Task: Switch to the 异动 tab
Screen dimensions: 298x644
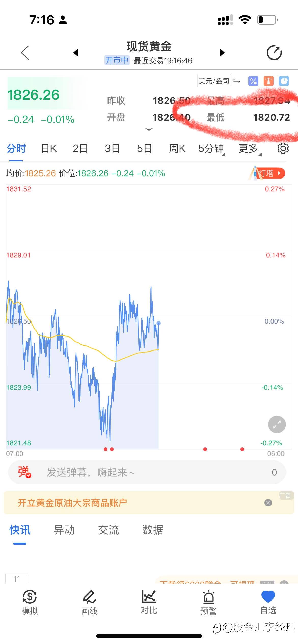Action: 64,530
